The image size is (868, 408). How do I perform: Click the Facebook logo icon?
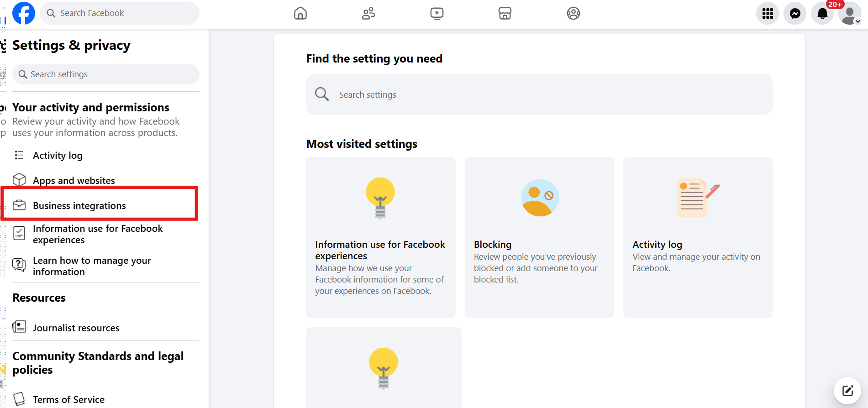pyautogui.click(x=24, y=13)
